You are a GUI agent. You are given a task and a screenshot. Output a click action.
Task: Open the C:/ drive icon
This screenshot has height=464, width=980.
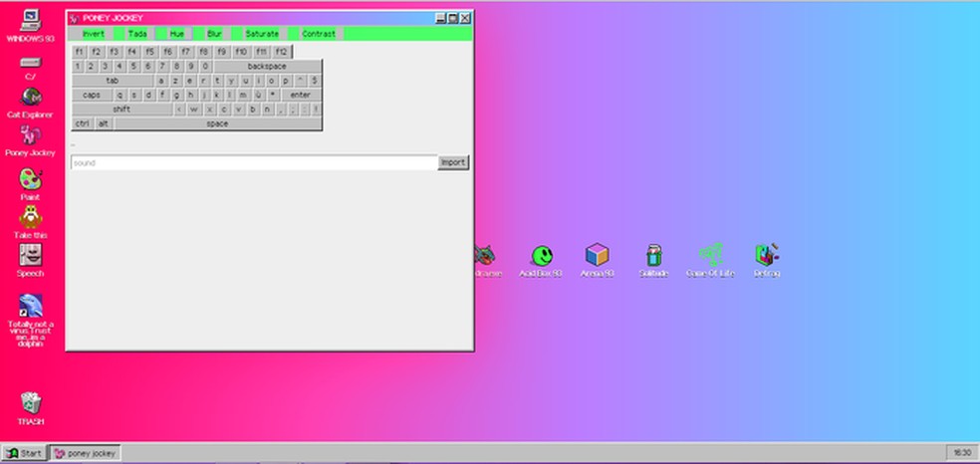coord(30,68)
